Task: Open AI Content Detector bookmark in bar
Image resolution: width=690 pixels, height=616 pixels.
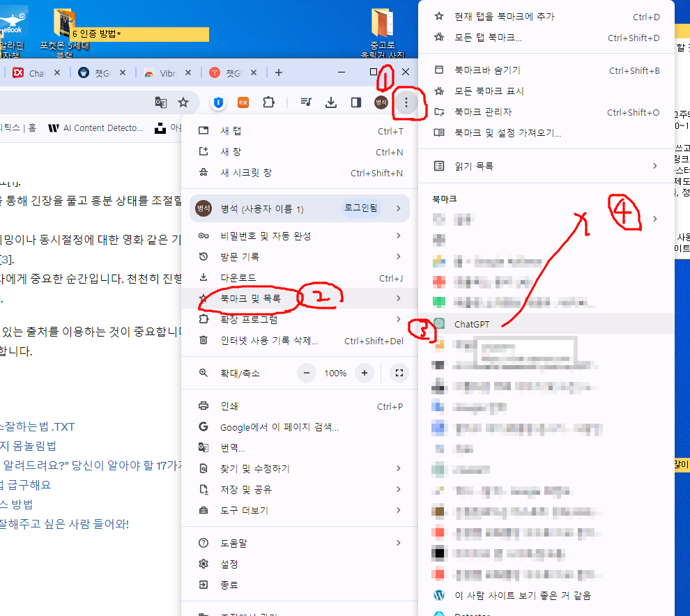Action: pyautogui.click(x=95, y=128)
